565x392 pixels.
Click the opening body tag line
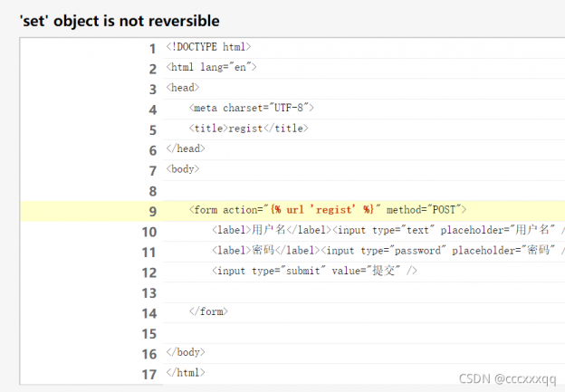click(183, 169)
